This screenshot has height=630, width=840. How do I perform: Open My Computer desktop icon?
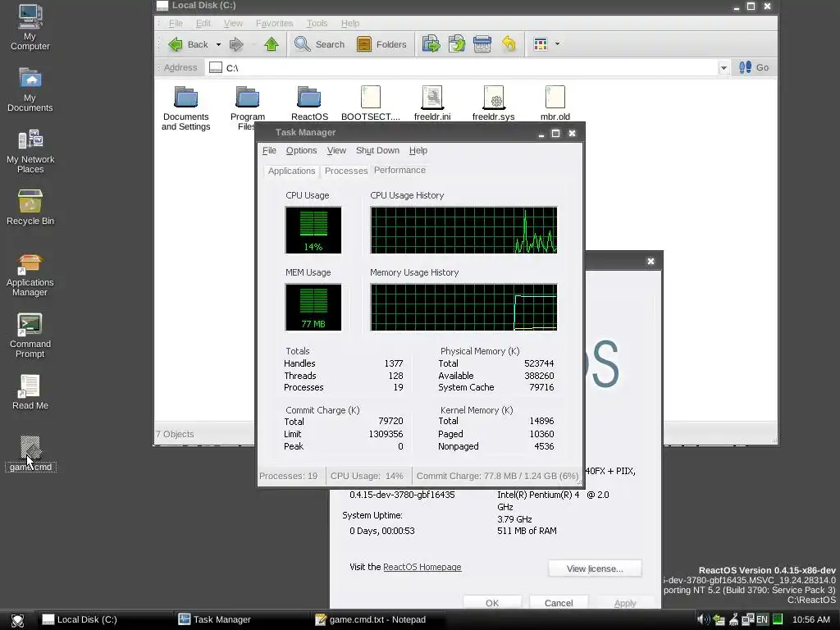click(30, 27)
